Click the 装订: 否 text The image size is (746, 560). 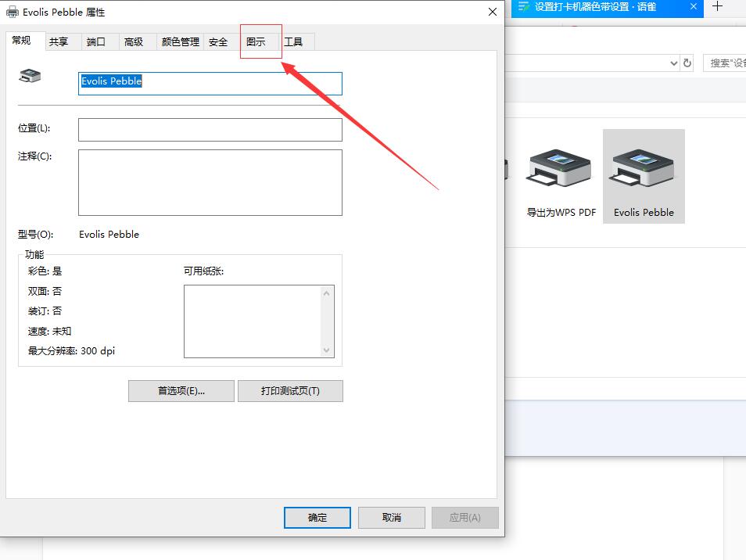[x=45, y=311]
